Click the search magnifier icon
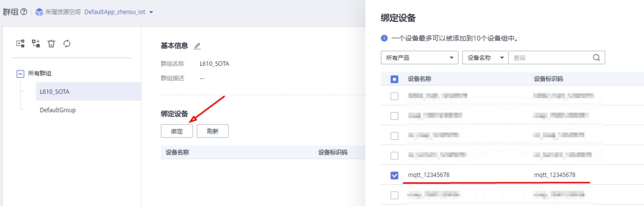This screenshot has height=206, width=644. tap(596, 58)
